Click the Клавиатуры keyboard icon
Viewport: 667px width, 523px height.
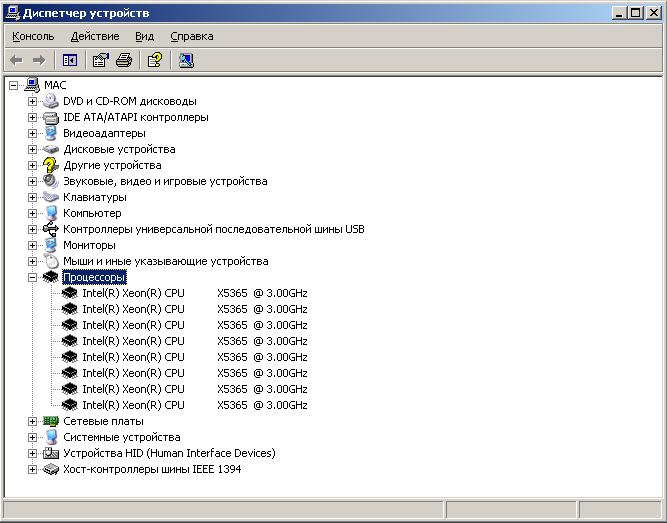coord(51,197)
